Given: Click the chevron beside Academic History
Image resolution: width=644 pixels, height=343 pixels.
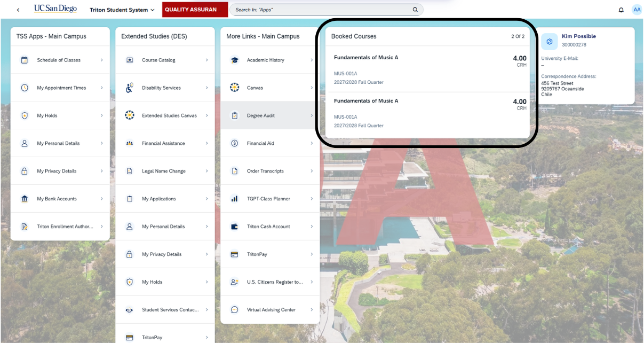Looking at the screenshot, I should (312, 60).
